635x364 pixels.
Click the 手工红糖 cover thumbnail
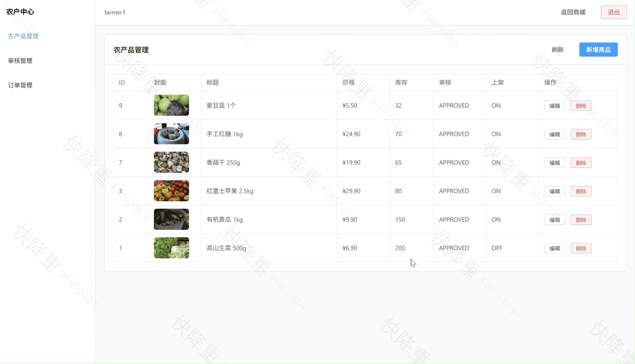coord(171,134)
